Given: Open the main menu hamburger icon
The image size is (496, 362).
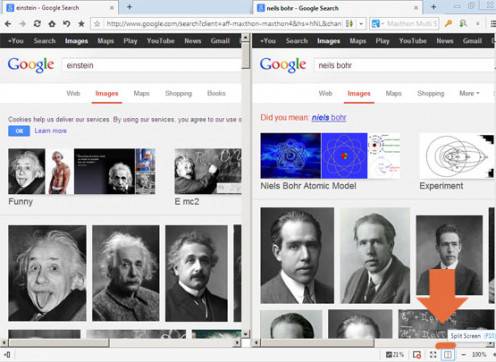Looking at the screenshot, I should tap(493, 24).
